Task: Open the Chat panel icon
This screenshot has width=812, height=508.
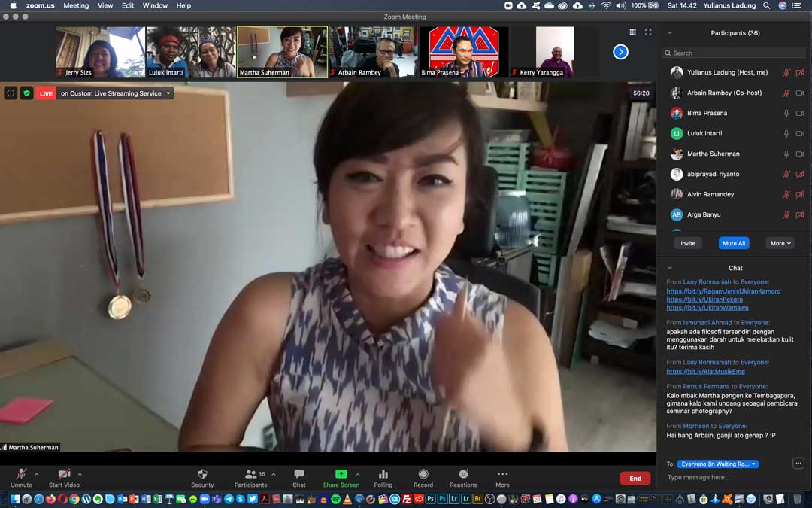Action: (299, 474)
